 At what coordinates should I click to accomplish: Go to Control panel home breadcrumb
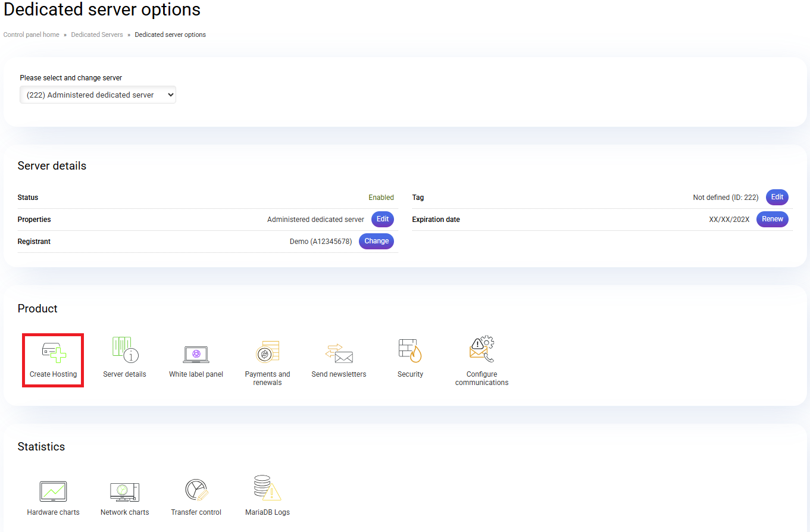pos(32,35)
